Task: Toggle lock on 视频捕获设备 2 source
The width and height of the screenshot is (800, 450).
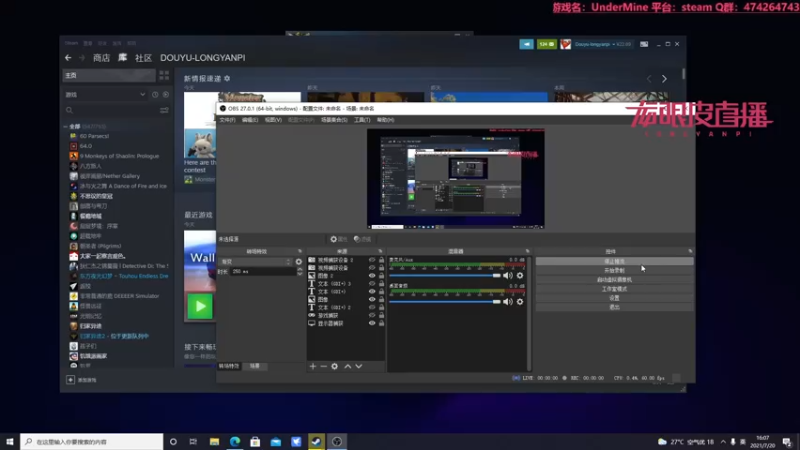Action: pyautogui.click(x=381, y=260)
